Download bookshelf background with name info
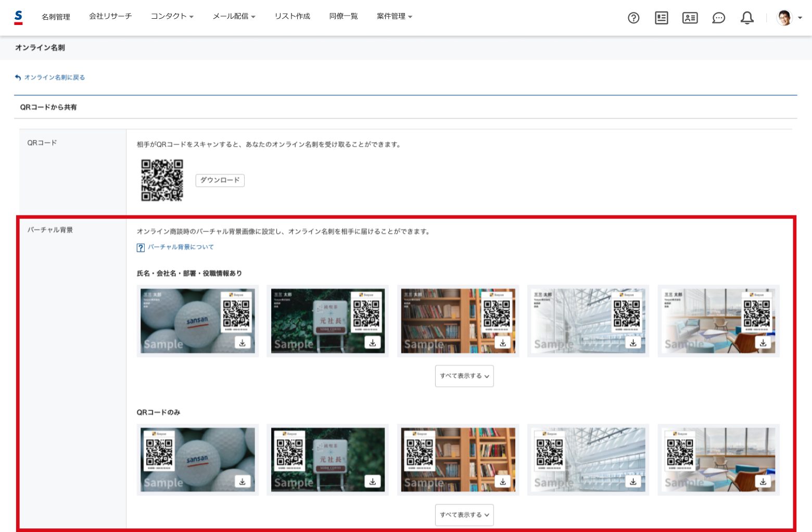The height and width of the screenshot is (532, 812). point(503,343)
